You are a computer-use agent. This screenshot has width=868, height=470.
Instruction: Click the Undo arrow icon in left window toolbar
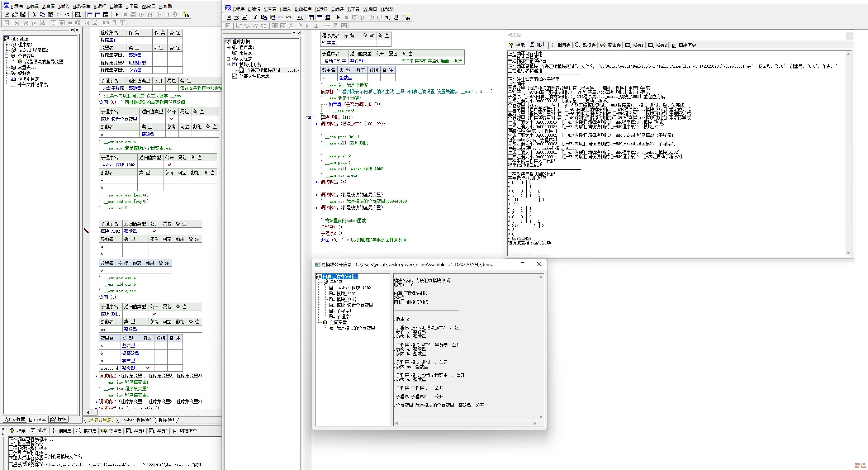[67, 15]
